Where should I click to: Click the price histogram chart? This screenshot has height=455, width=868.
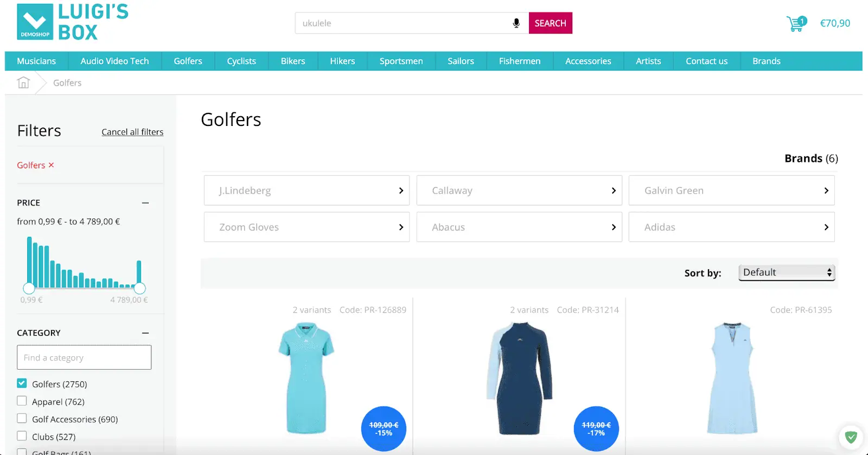pos(84,262)
